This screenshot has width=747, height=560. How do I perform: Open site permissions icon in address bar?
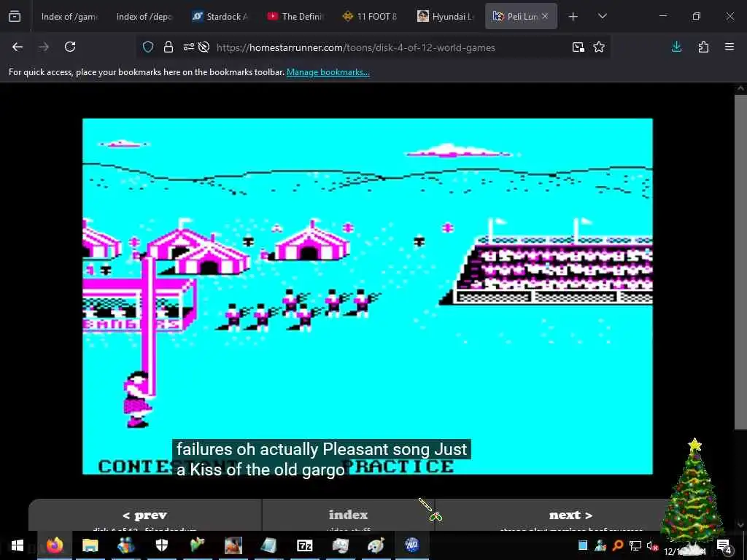coord(189,47)
